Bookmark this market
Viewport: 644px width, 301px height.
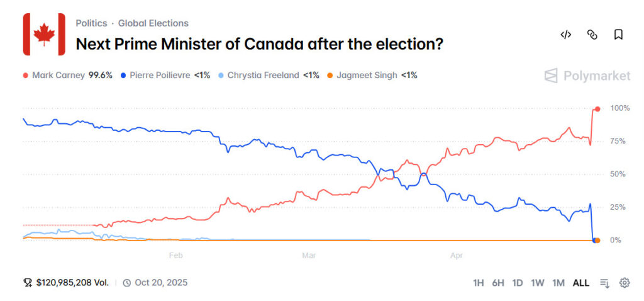tap(618, 35)
